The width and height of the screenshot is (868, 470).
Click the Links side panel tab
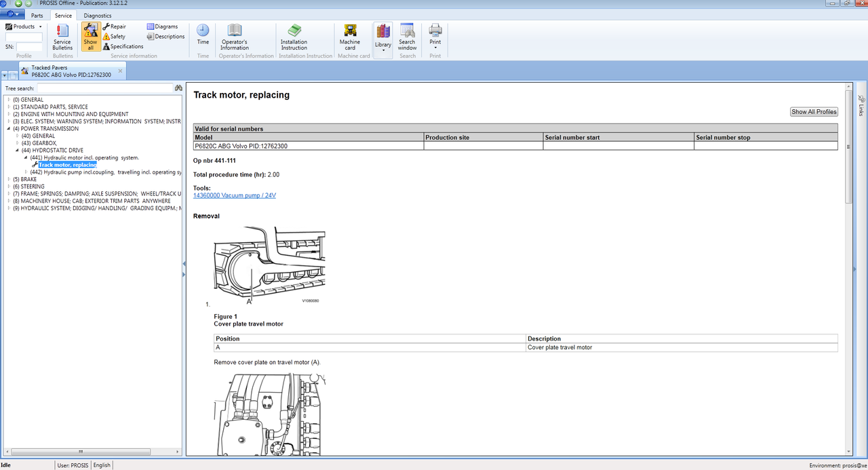tap(861, 106)
